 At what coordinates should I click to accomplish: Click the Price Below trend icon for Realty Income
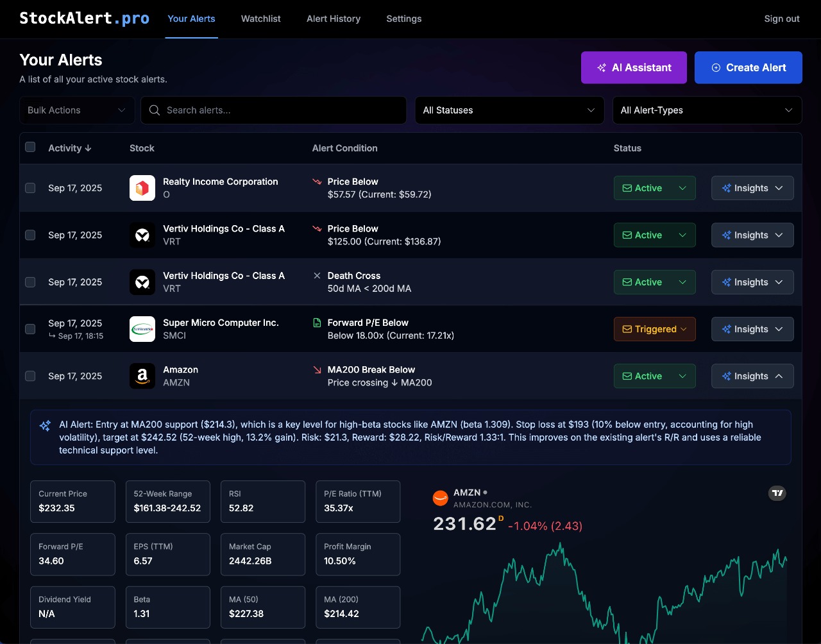click(317, 182)
